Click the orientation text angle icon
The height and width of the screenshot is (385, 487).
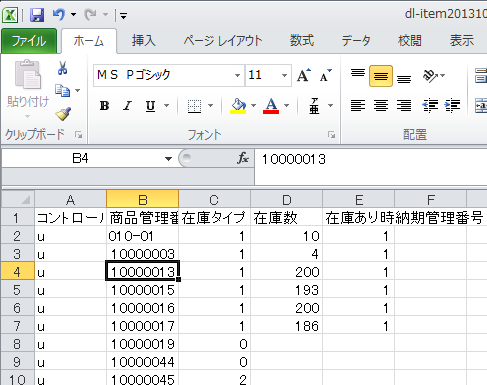(x=430, y=76)
